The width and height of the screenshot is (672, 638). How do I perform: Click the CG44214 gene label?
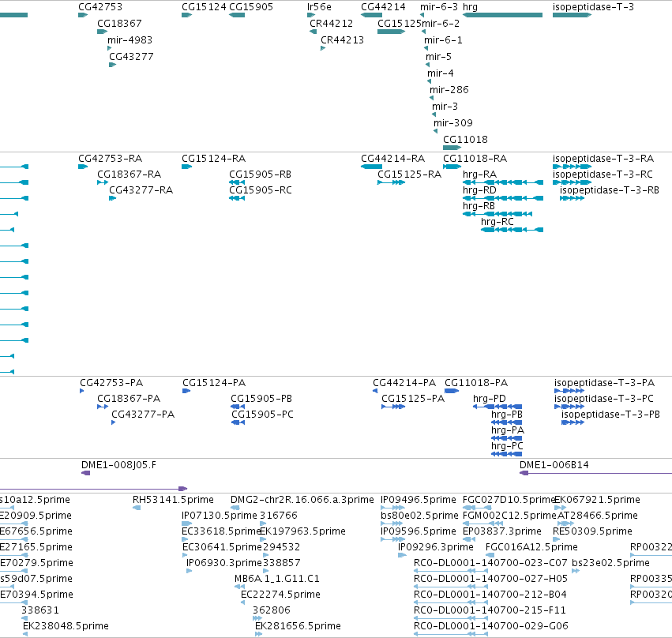pos(383,7)
